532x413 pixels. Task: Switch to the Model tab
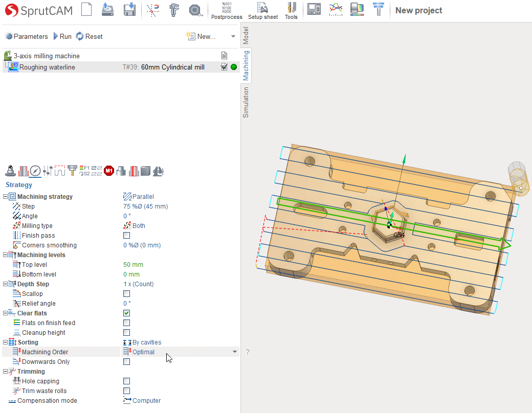[246, 36]
